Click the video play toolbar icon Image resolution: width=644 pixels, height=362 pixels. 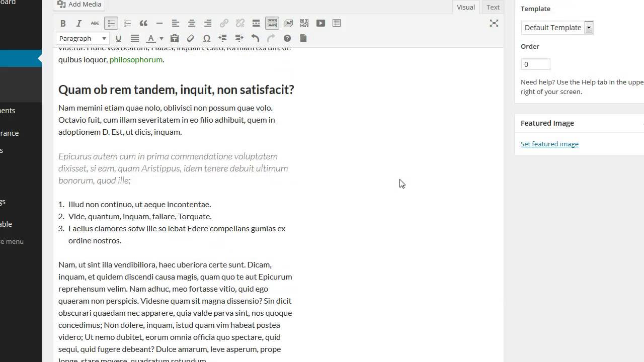tap(320, 23)
